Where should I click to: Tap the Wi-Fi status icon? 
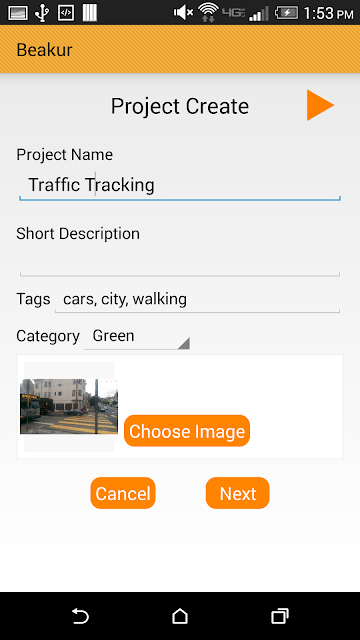click(208, 13)
